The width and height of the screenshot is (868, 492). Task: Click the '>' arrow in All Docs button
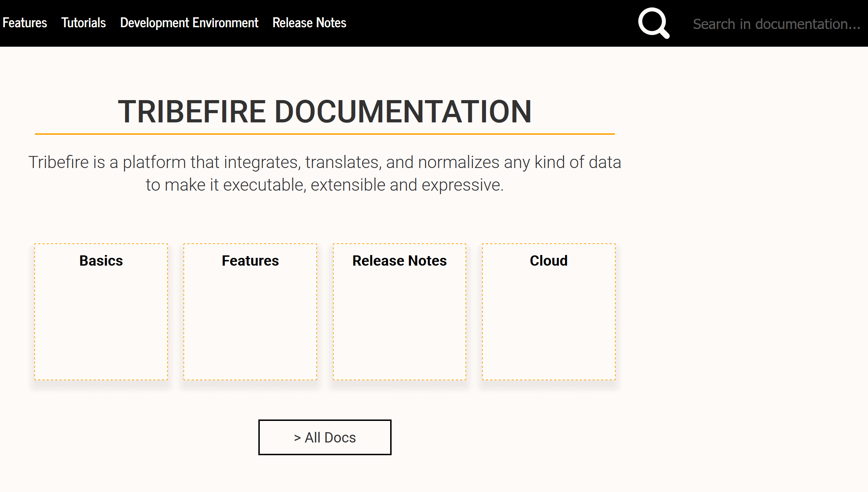tap(297, 438)
